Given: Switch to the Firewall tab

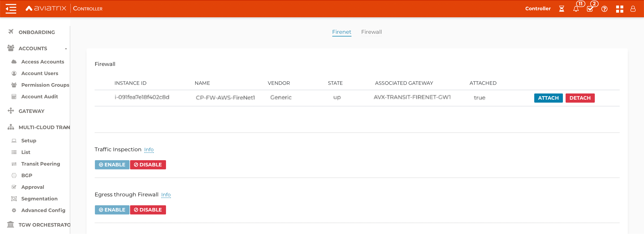Looking at the screenshot, I should point(371,32).
